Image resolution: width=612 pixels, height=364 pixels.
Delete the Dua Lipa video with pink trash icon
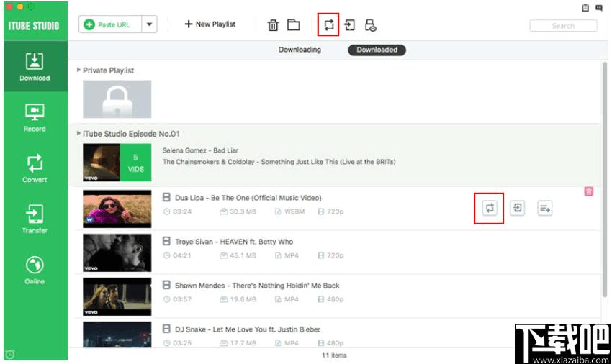pyautogui.click(x=588, y=191)
